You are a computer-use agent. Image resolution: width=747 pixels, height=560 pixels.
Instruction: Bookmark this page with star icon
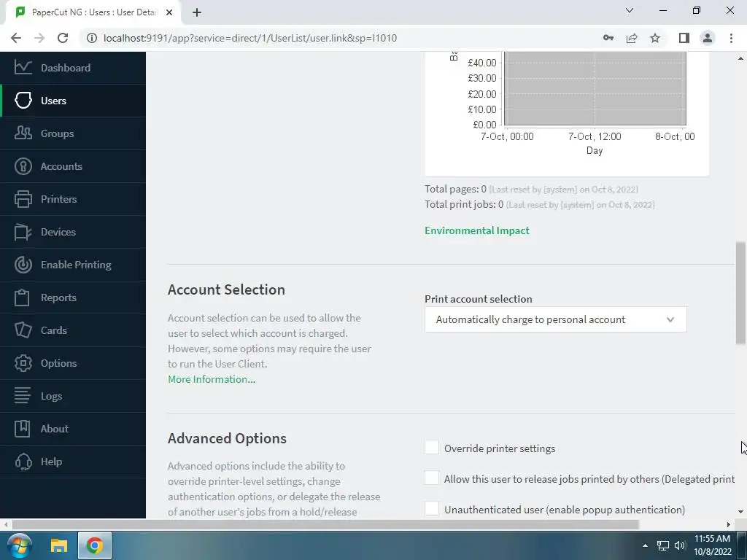pyautogui.click(x=655, y=38)
